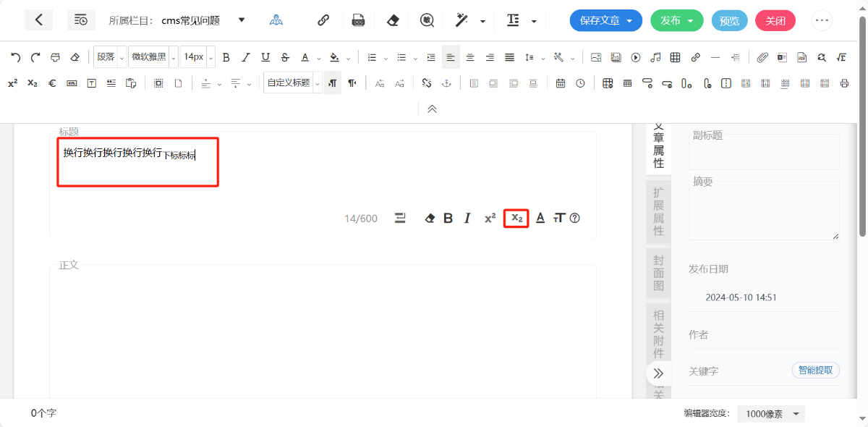Click the 预览 preview button
This screenshot has height=427, width=868.
point(729,20)
